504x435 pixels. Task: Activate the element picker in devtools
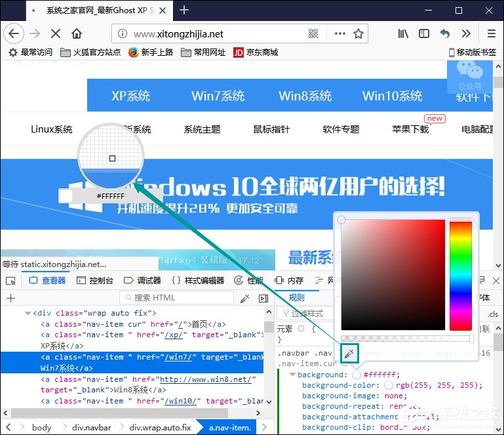tap(10, 281)
